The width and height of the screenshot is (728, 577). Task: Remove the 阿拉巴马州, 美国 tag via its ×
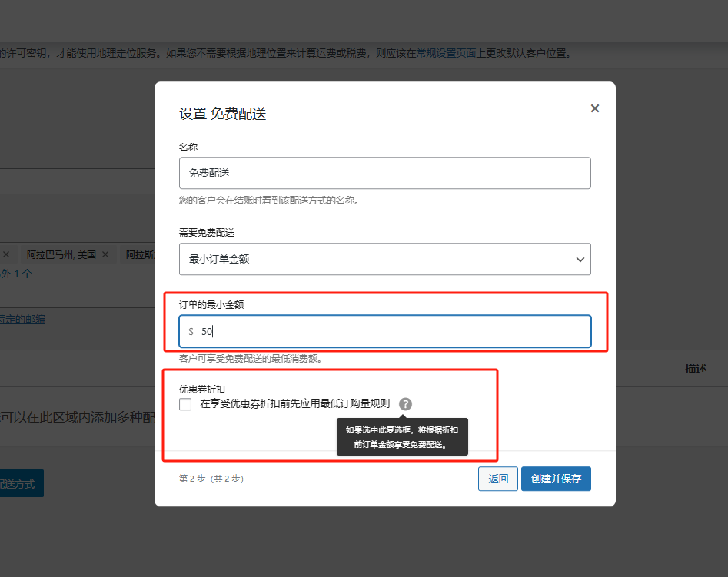coord(106,254)
